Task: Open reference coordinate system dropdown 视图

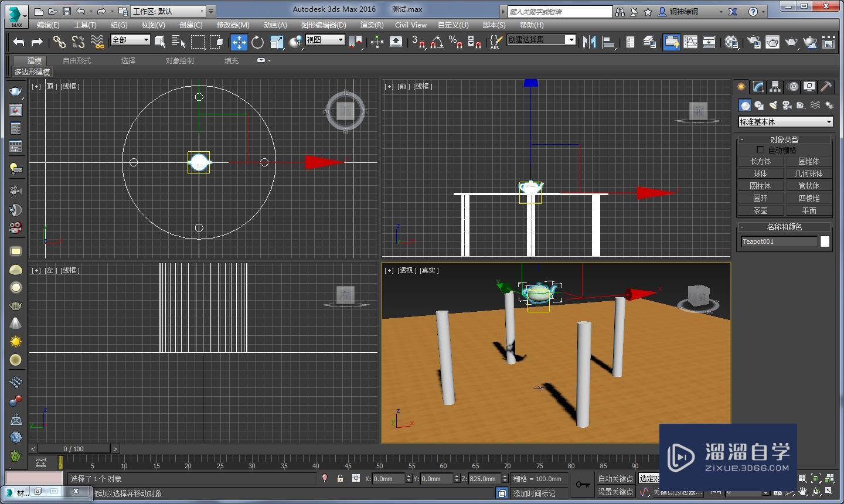Action: (x=325, y=40)
